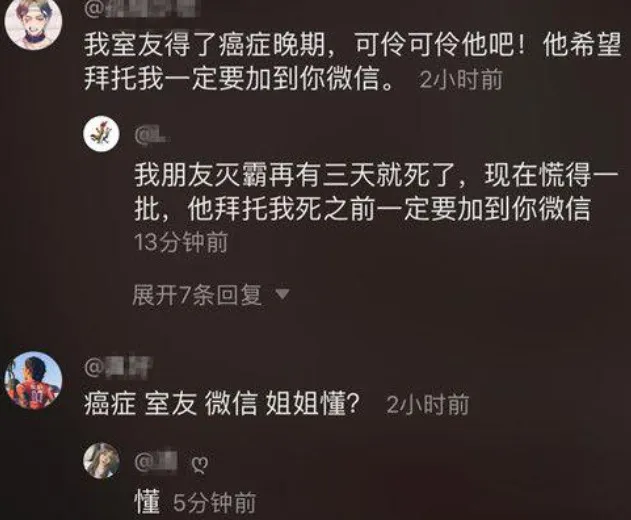Click the 5分钟前 timestamp

[214, 503]
